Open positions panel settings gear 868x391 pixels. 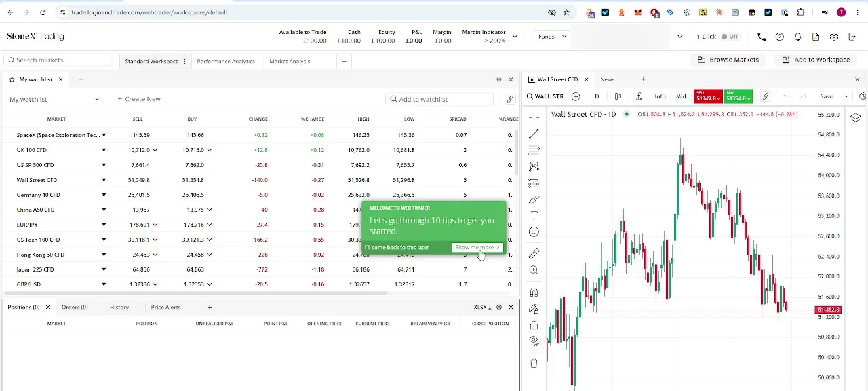click(499, 308)
